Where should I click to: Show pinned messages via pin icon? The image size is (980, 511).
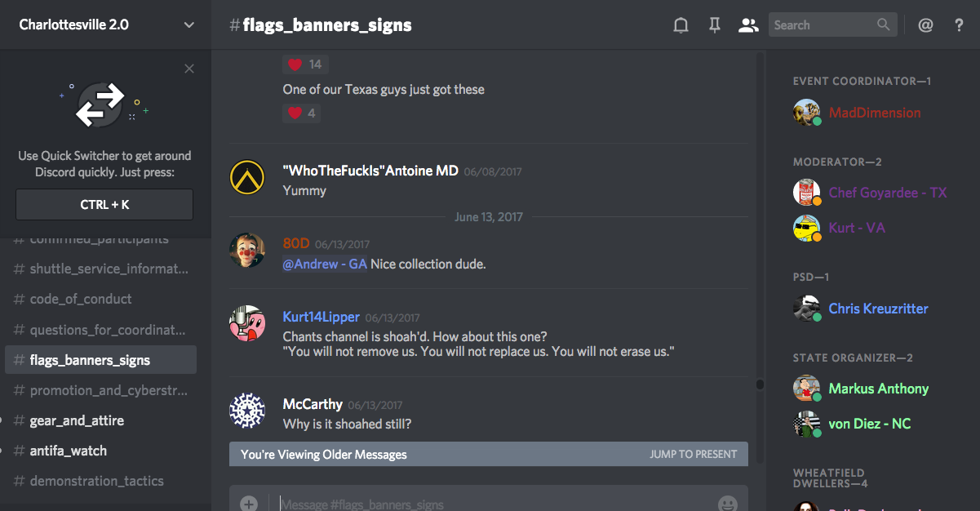(715, 25)
